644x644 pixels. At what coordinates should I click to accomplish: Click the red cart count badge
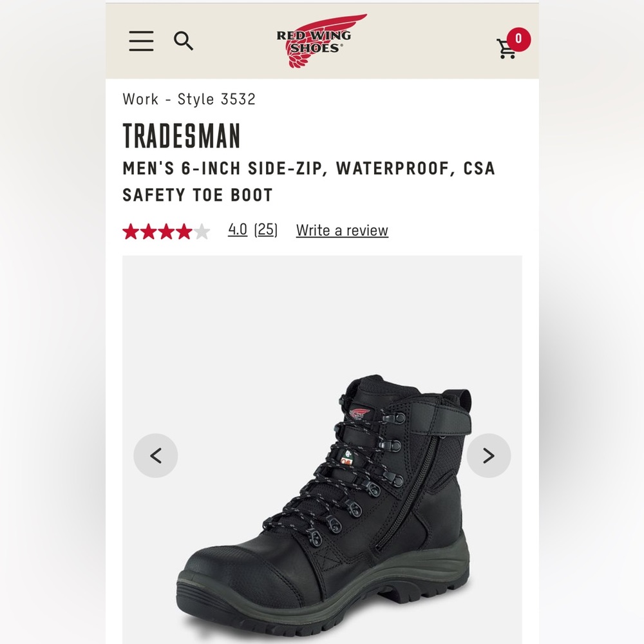click(518, 39)
